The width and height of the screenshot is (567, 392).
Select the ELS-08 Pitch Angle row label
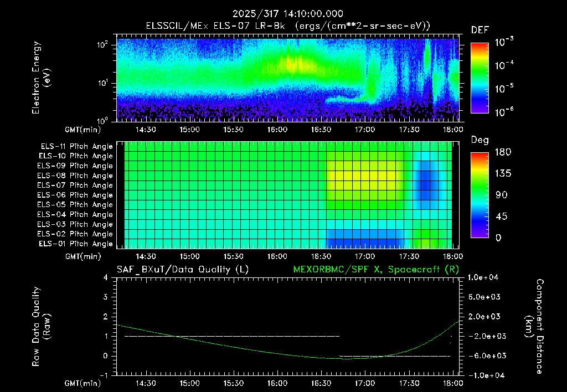pyautogui.click(x=75, y=176)
